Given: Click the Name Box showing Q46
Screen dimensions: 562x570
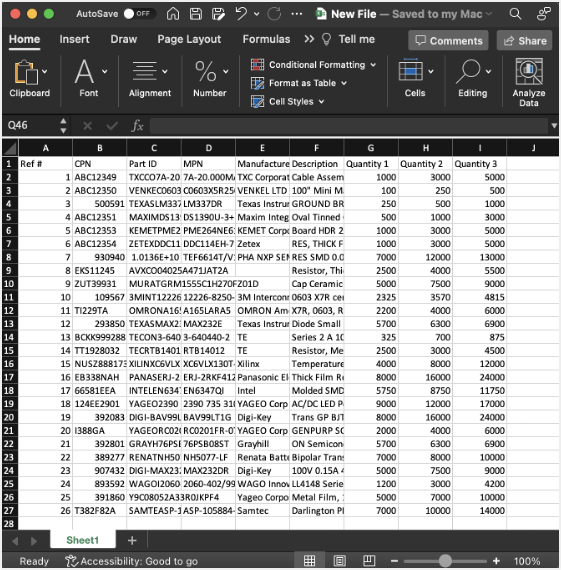Looking at the screenshot, I should [31, 125].
